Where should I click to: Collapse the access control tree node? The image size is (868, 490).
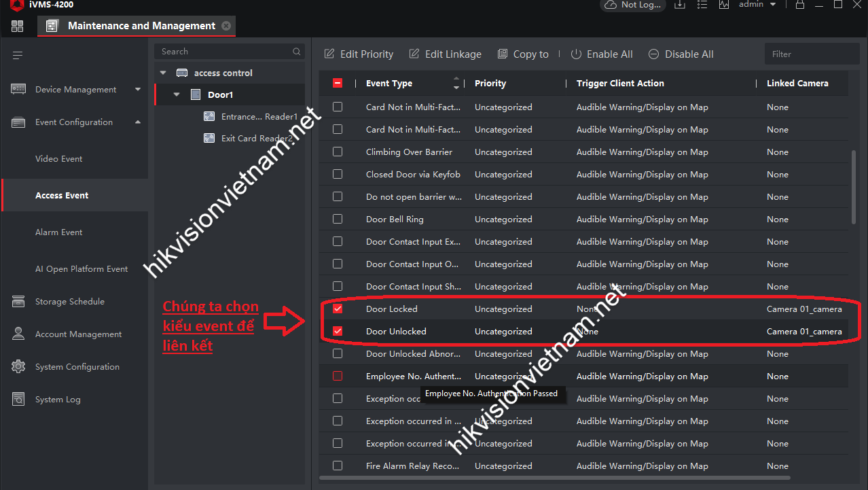163,73
